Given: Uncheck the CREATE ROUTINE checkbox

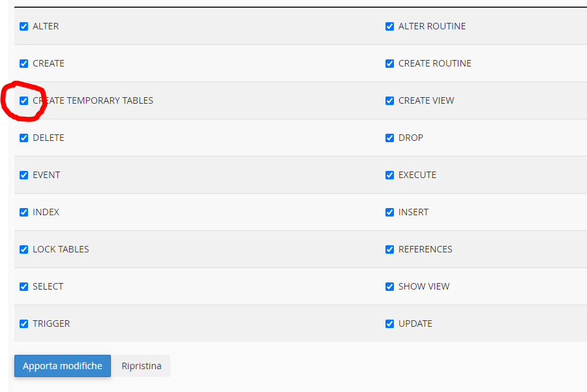Looking at the screenshot, I should (390, 64).
